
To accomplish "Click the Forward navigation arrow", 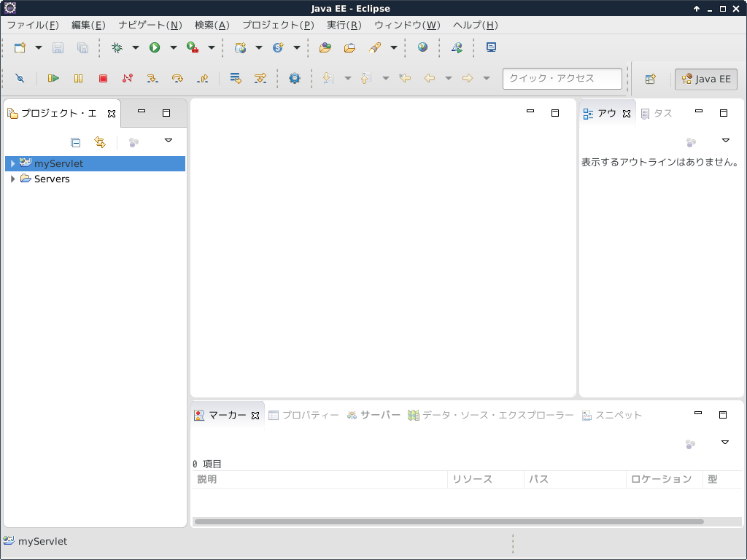I will pyautogui.click(x=468, y=78).
